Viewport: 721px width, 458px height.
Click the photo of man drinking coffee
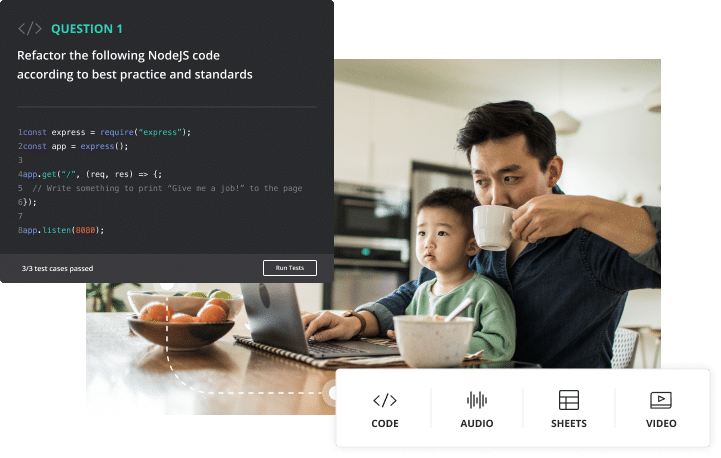coord(497,212)
